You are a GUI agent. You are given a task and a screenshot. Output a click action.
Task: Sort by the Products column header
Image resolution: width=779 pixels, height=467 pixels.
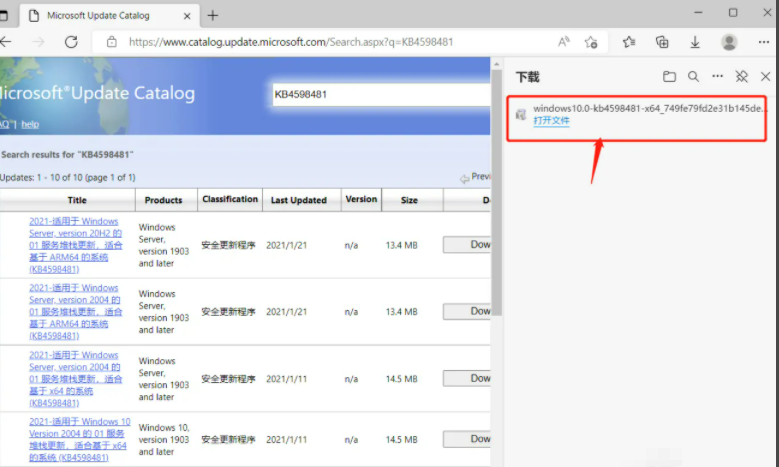(x=163, y=200)
